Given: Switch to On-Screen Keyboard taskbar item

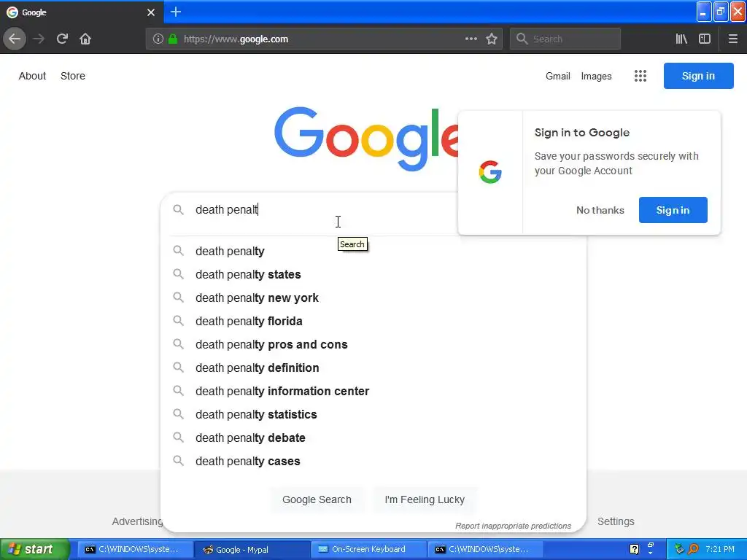Looking at the screenshot, I should [x=369, y=550].
